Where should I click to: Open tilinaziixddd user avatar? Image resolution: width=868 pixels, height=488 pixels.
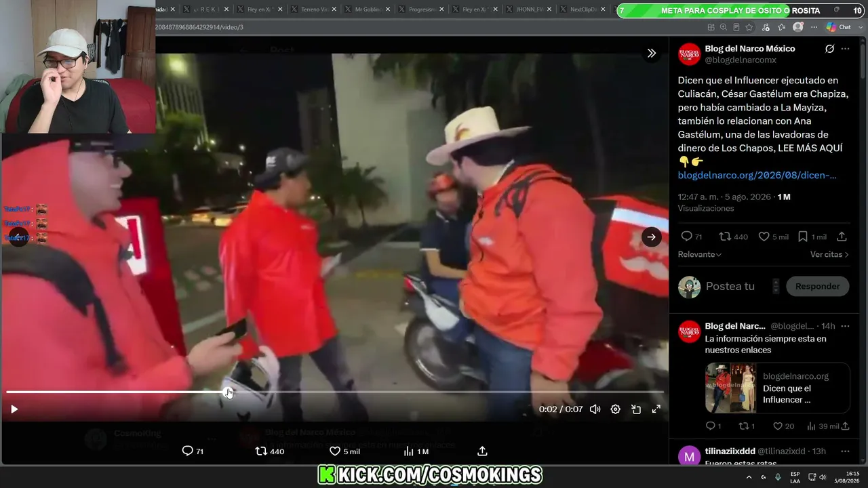(690, 457)
